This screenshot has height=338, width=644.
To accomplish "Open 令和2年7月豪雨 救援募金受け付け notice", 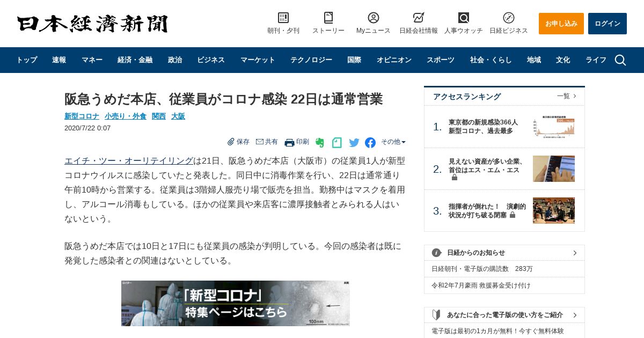I will coord(481,285).
